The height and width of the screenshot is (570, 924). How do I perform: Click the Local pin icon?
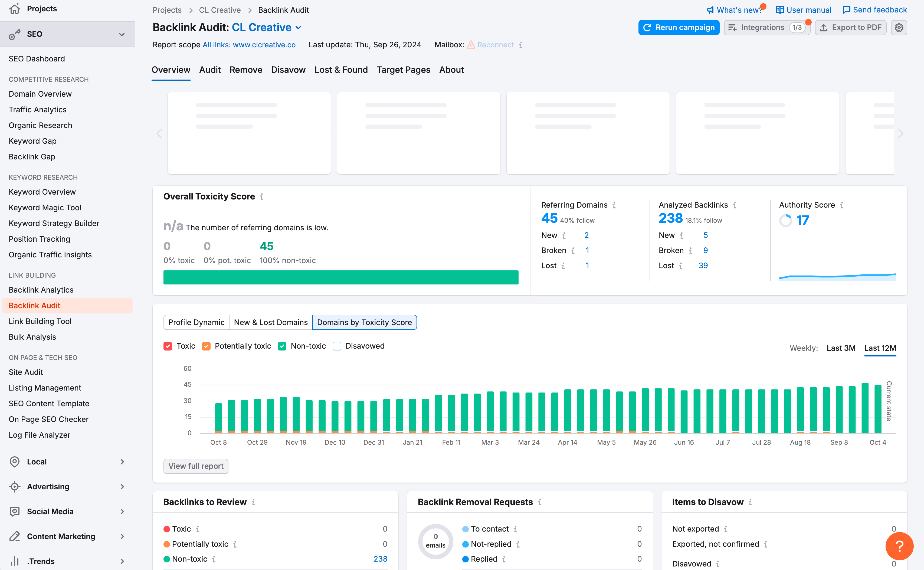tap(15, 462)
